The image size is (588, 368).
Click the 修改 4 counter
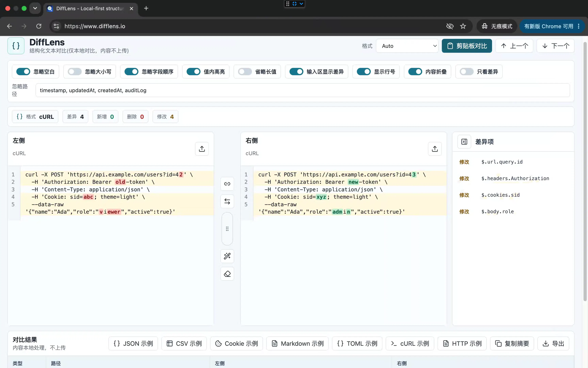(x=165, y=117)
